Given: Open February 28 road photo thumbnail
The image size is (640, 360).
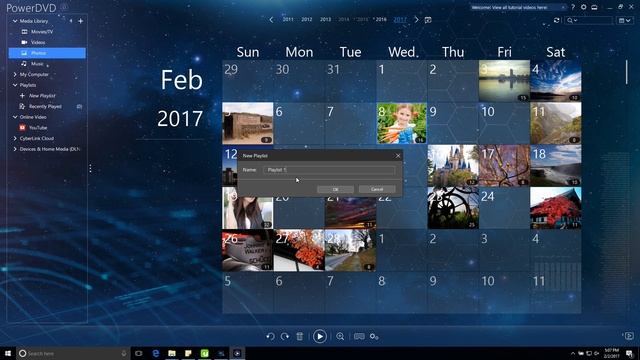Looking at the screenshot, I should (x=350, y=251).
